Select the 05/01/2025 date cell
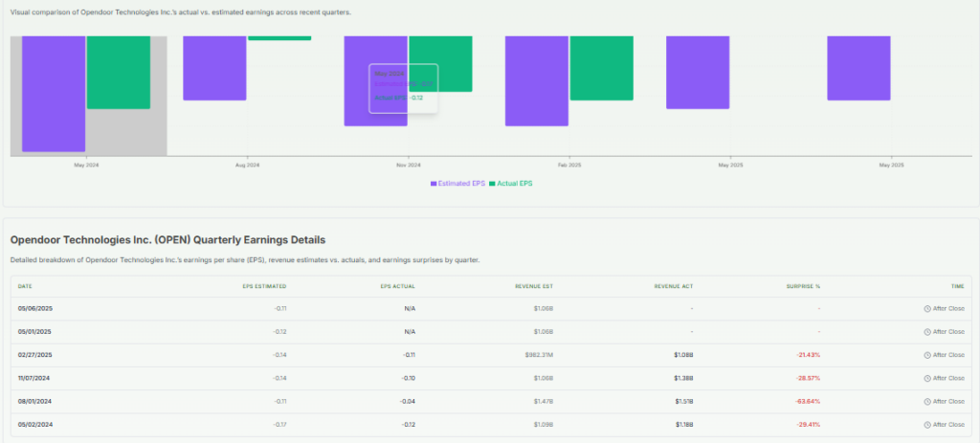Image resolution: width=980 pixels, height=443 pixels. point(35,332)
